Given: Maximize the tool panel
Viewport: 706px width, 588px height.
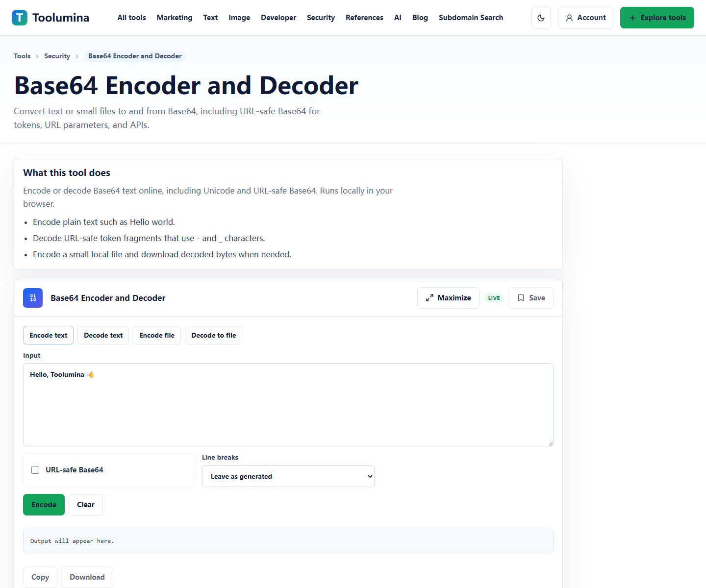Looking at the screenshot, I should click(x=448, y=298).
